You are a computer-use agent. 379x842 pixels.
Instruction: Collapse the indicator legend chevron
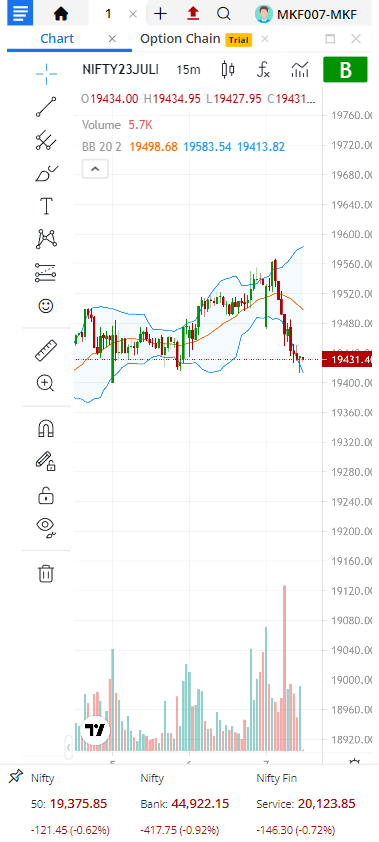point(95,169)
